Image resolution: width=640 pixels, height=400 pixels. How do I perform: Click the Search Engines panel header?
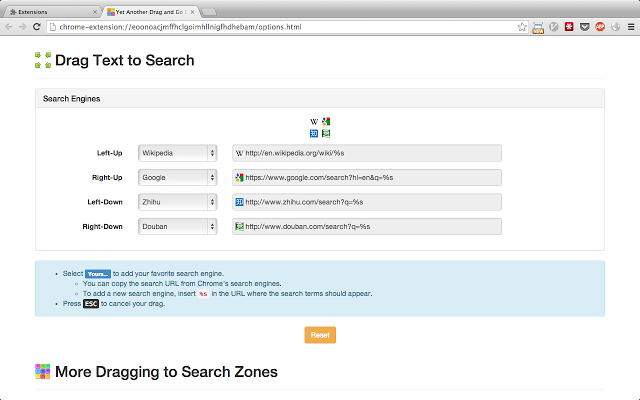pos(320,98)
